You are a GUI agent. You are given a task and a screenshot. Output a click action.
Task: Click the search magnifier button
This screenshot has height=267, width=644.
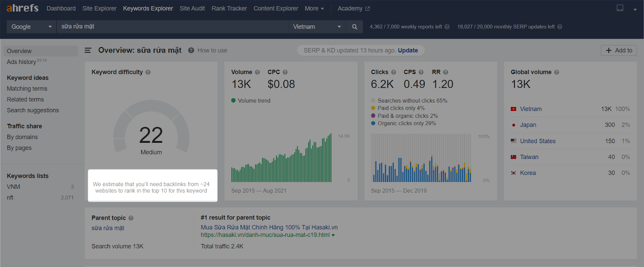pyautogui.click(x=355, y=27)
